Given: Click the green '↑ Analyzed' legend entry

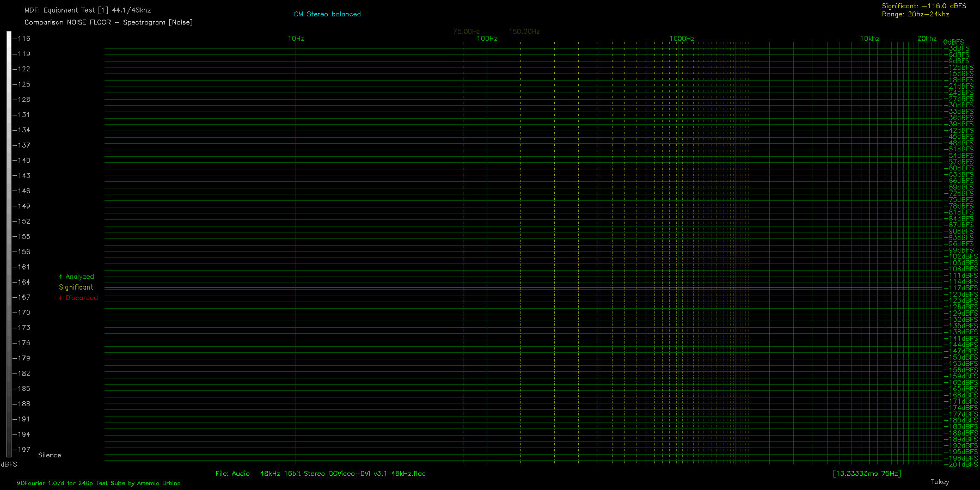Looking at the screenshot, I should pyautogui.click(x=76, y=277).
